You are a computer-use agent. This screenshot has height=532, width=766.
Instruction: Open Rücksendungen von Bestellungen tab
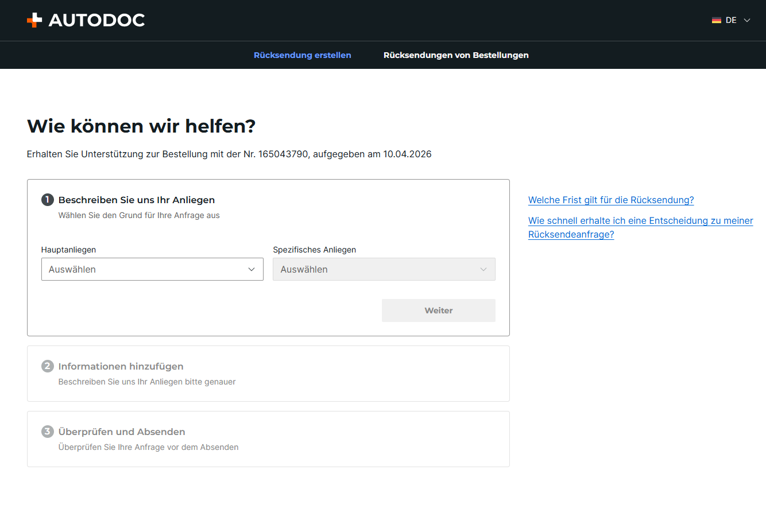(x=456, y=55)
